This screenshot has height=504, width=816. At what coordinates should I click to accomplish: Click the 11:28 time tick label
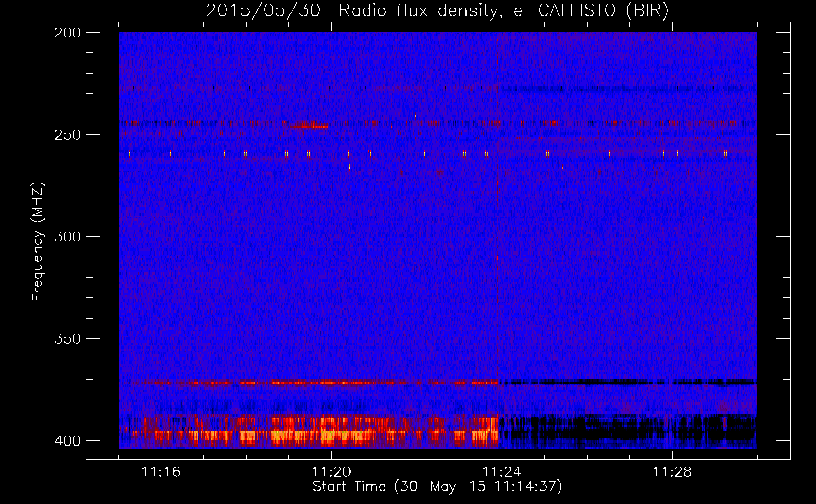(x=672, y=472)
